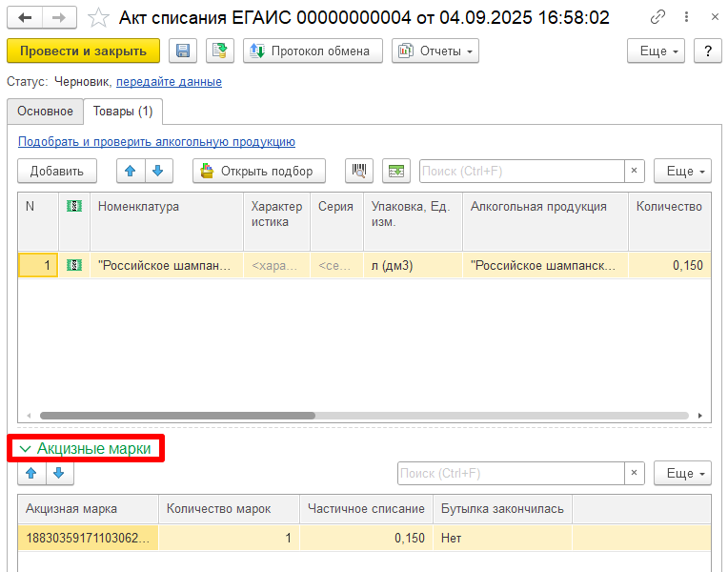728x572 pixels.
Task: Copy document link via chain icon
Action: pos(658,17)
